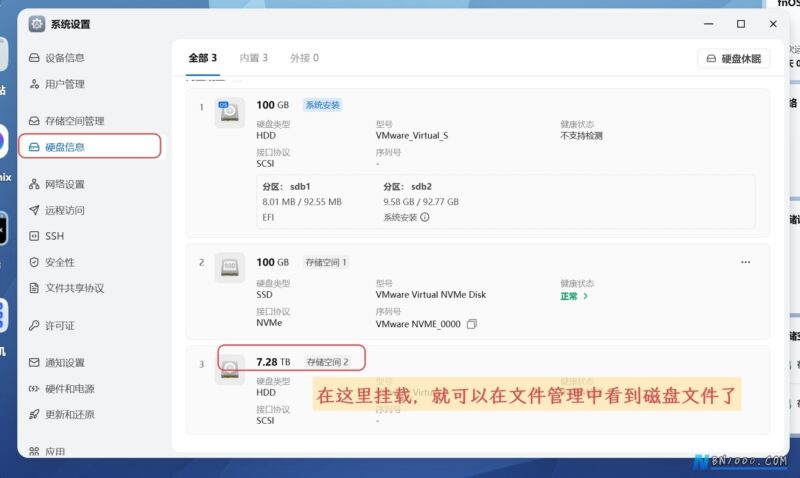800x478 pixels.
Task: Click the 应用 grid icon in sidebar
Action: 34,451
